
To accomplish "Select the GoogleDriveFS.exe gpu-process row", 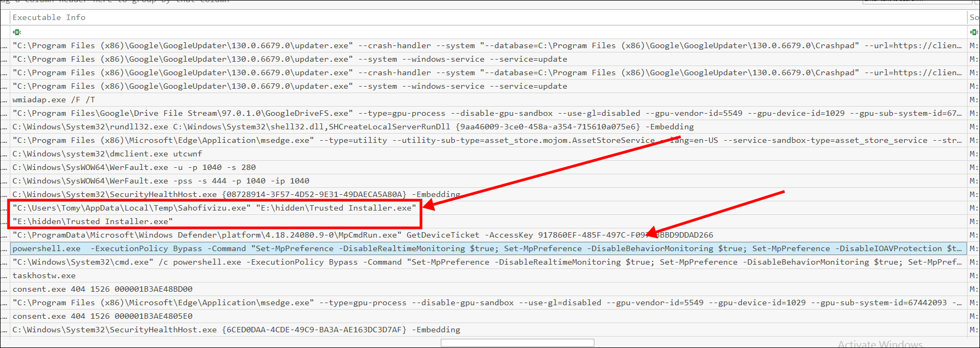I will (488, 113).
